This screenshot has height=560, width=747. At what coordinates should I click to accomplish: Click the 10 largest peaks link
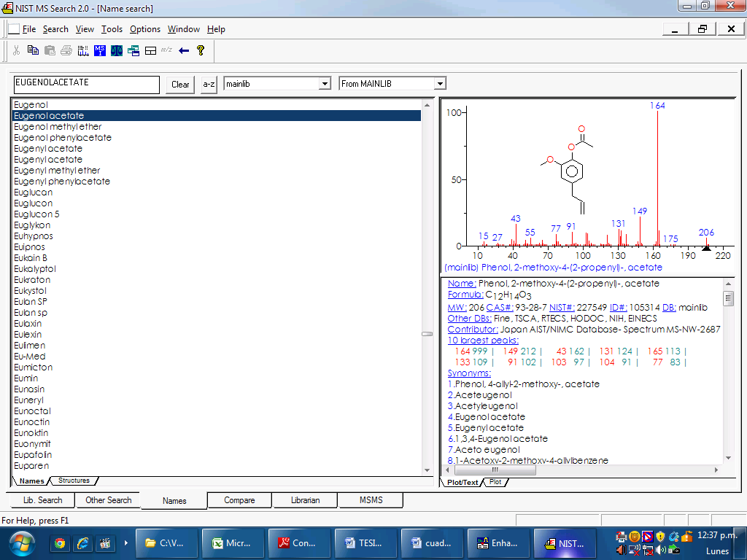tap(483, 341)
